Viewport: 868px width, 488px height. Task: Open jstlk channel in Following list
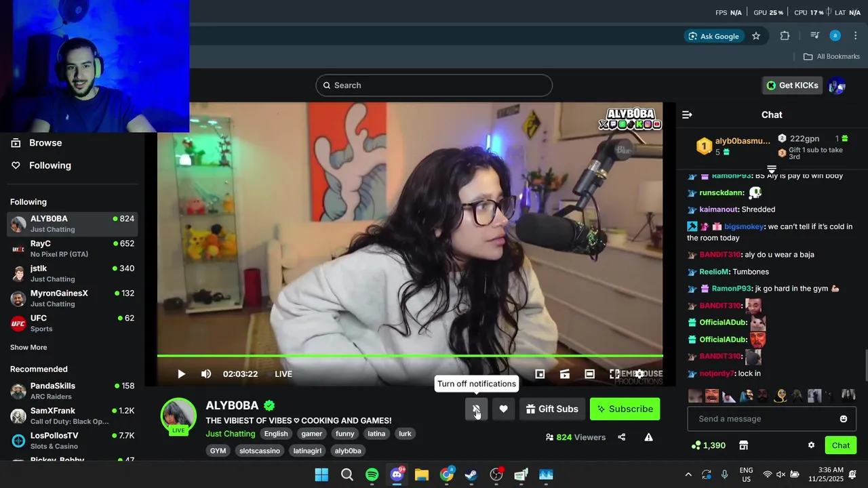[72, 274]
